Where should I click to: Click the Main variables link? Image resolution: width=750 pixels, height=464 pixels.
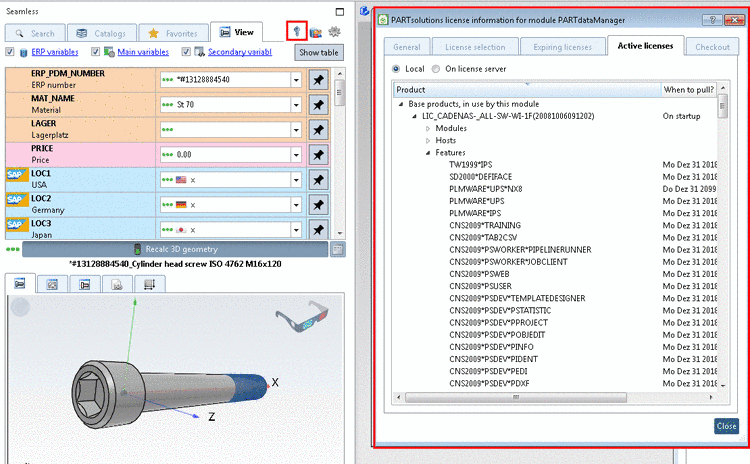pos(143,52)
